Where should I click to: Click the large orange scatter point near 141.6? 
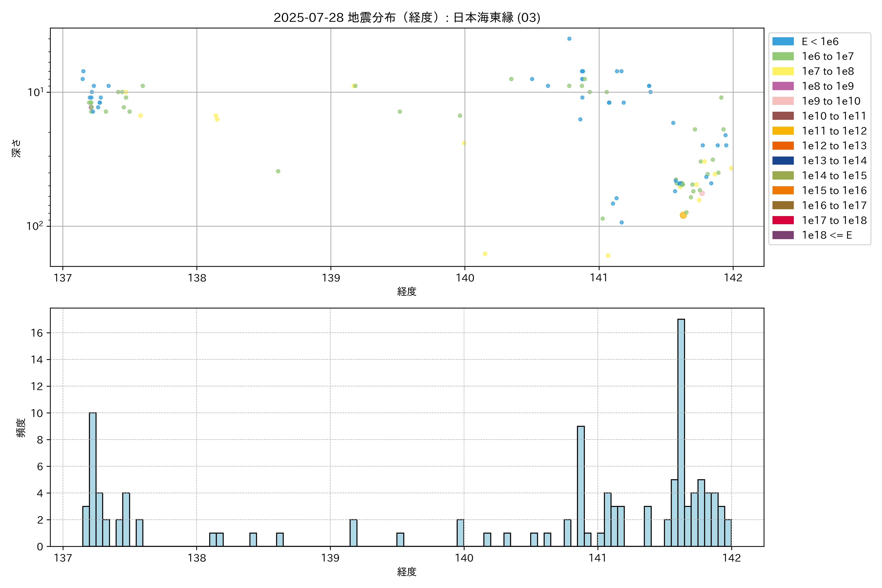pos(683,215)
